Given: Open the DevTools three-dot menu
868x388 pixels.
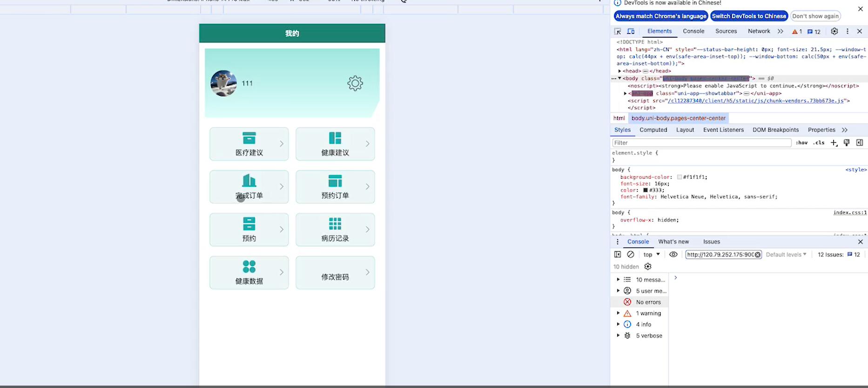Looking at the screenshot, I should click(x=848, y=31).
